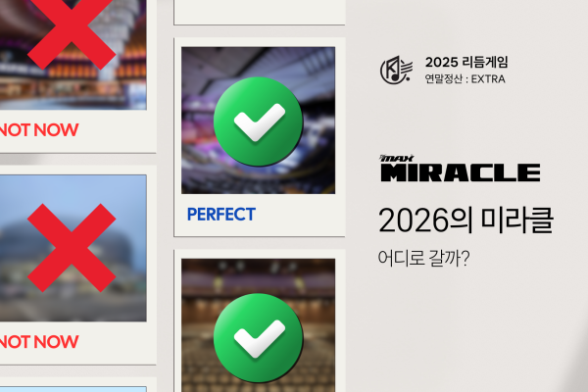Click the red X above the top NOT NOW
The height and width of the screenshot is (392, 588).
click(x=72, y=31)
